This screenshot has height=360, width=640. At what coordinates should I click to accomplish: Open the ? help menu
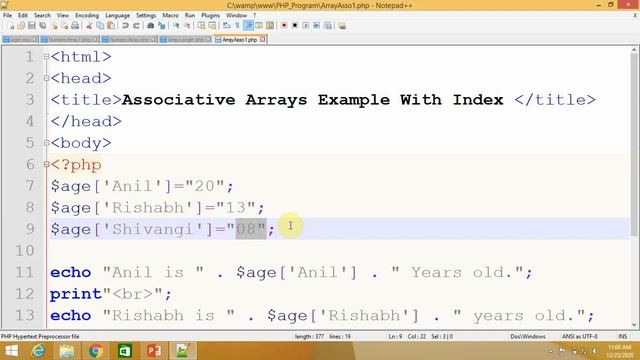[x=254, y=16]
